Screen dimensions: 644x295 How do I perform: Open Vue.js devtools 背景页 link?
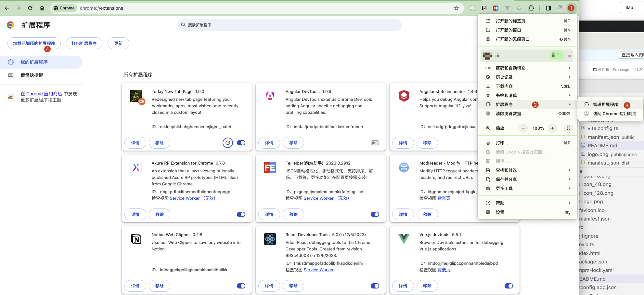click(444, 270)
